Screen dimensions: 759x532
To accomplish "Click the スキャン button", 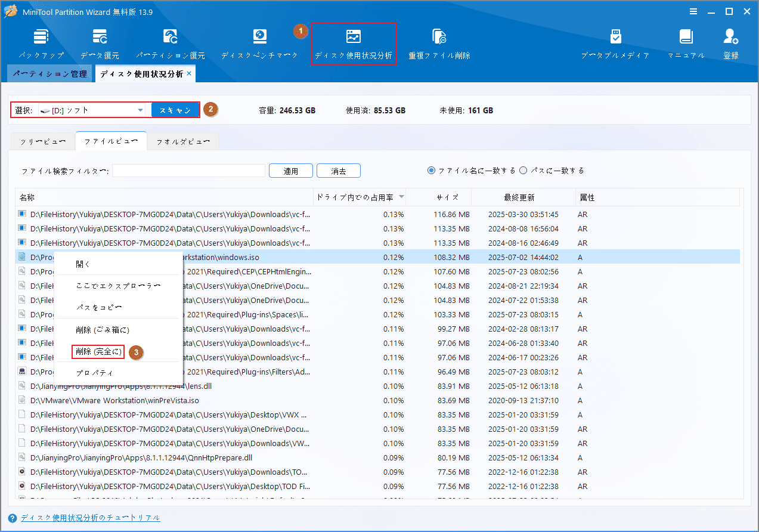I will (x=175, y=110).
